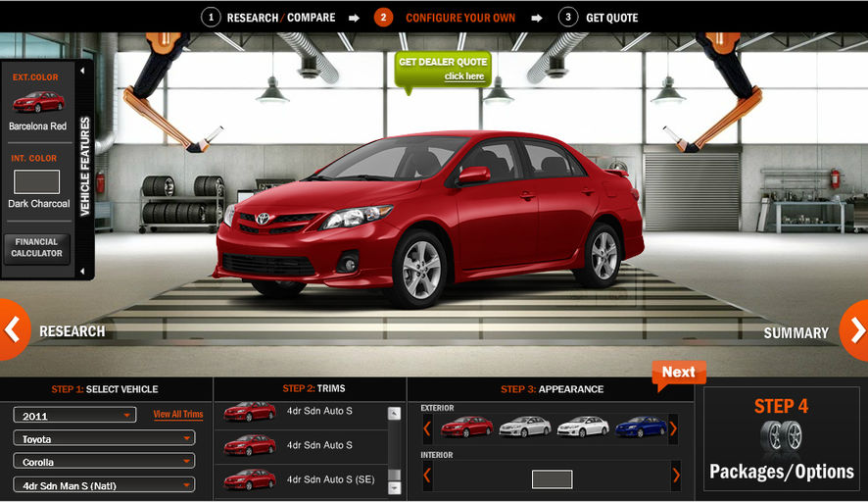Click the View All Trims link
This screenshot has width=868, height=502.
(178, 414)
